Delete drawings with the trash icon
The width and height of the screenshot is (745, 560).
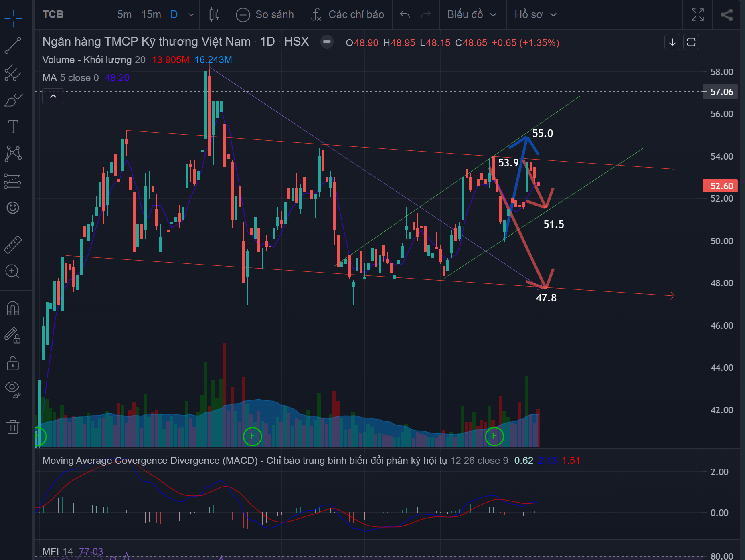[x=13, y=427]
